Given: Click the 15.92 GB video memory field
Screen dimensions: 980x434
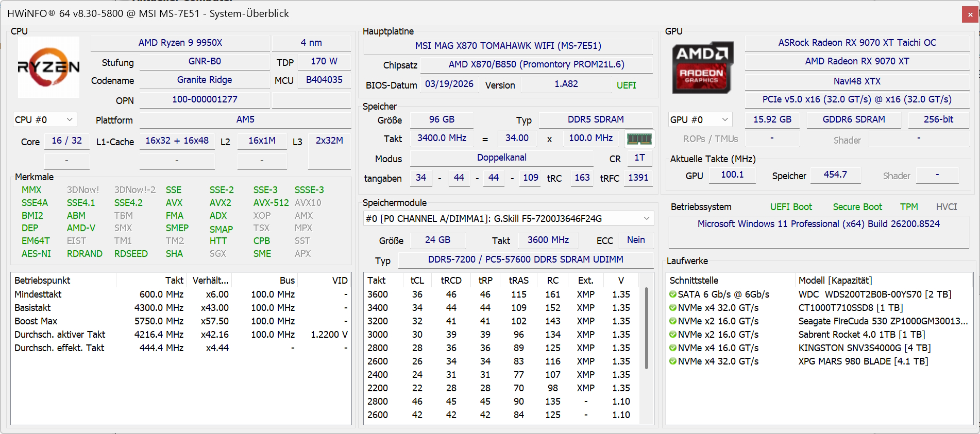Looking at the screenshot, I should (x=772, y=119).
